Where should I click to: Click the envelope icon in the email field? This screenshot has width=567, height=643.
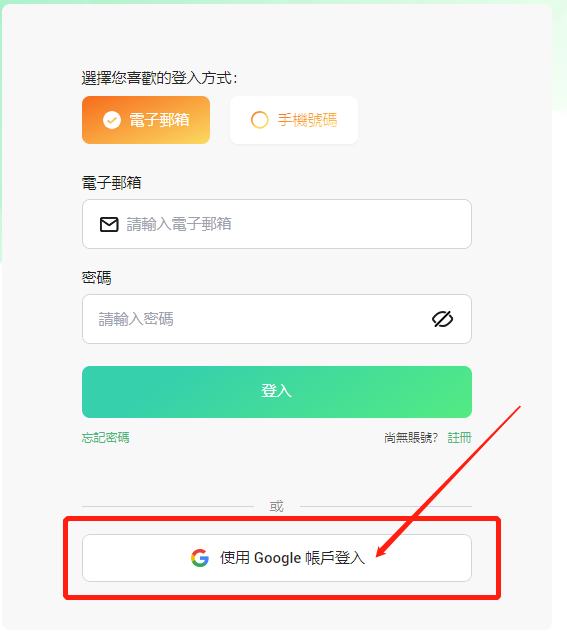pos(109,224)
